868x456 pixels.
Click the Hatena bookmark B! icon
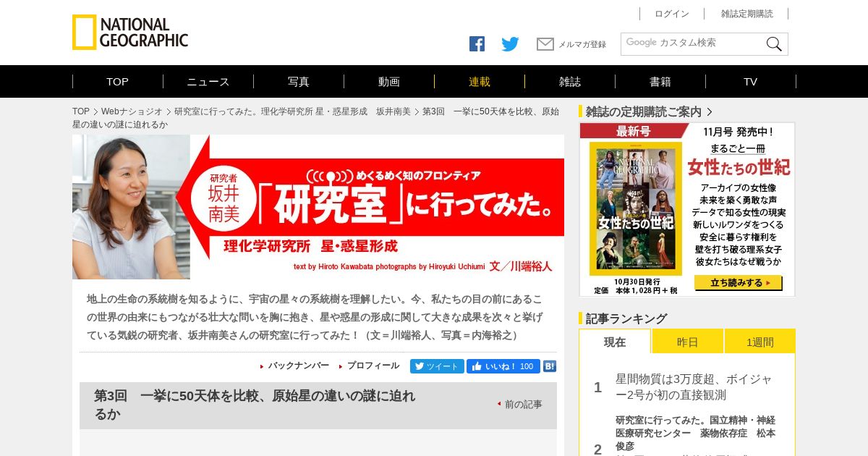(550, 366)
